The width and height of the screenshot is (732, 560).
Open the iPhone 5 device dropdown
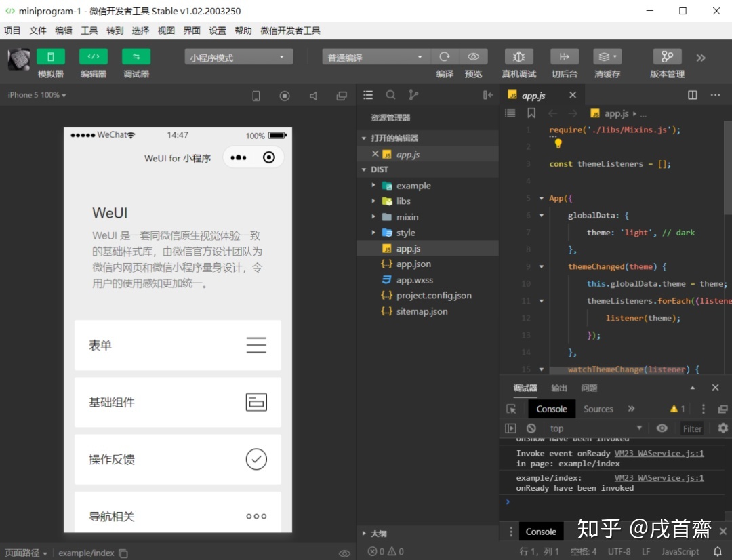(x=37, y=95)
